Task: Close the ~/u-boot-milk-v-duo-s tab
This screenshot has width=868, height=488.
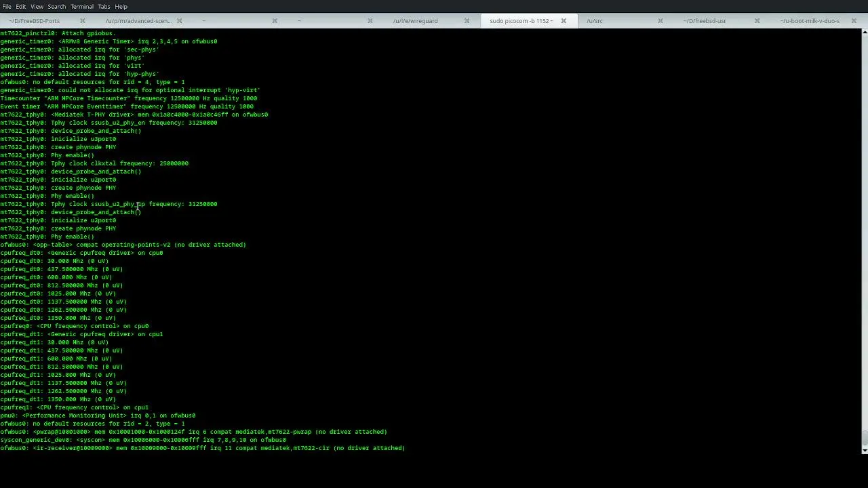Action: tap(852, 21)
